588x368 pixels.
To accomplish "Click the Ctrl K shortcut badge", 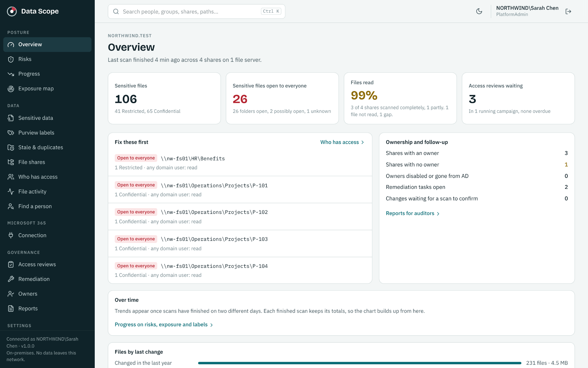I will (x=271, y=11).
